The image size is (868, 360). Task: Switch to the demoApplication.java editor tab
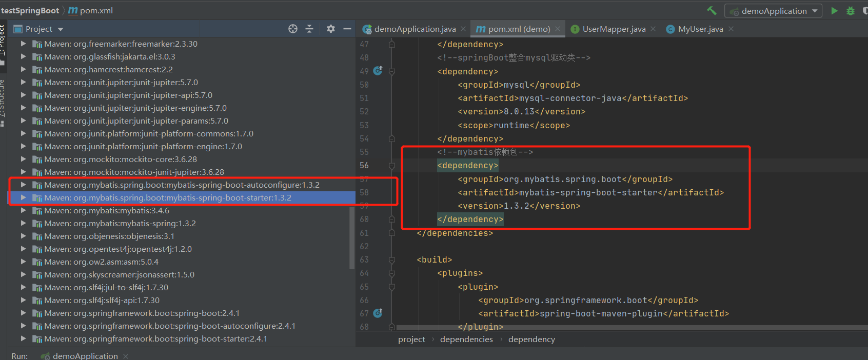point(415,29)
